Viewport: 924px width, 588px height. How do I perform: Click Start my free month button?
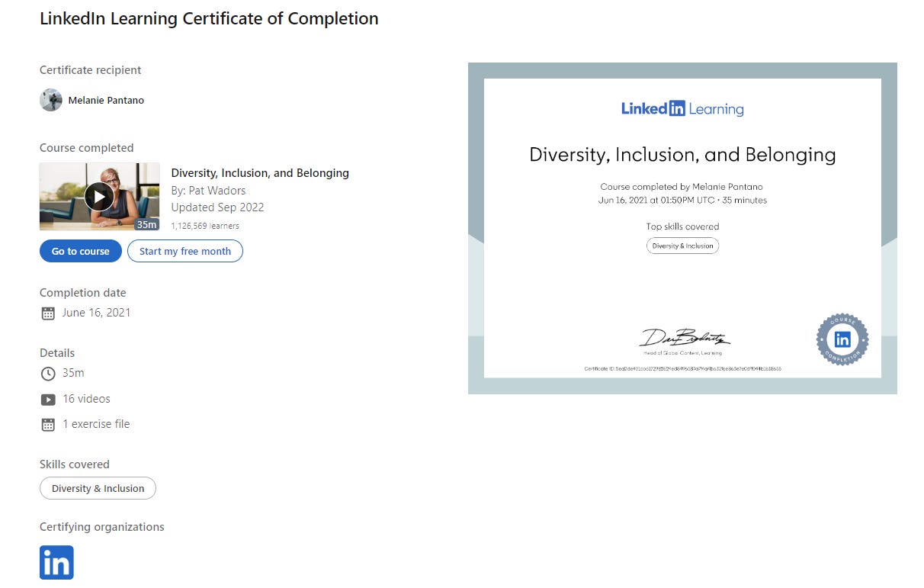click(185, 251)
